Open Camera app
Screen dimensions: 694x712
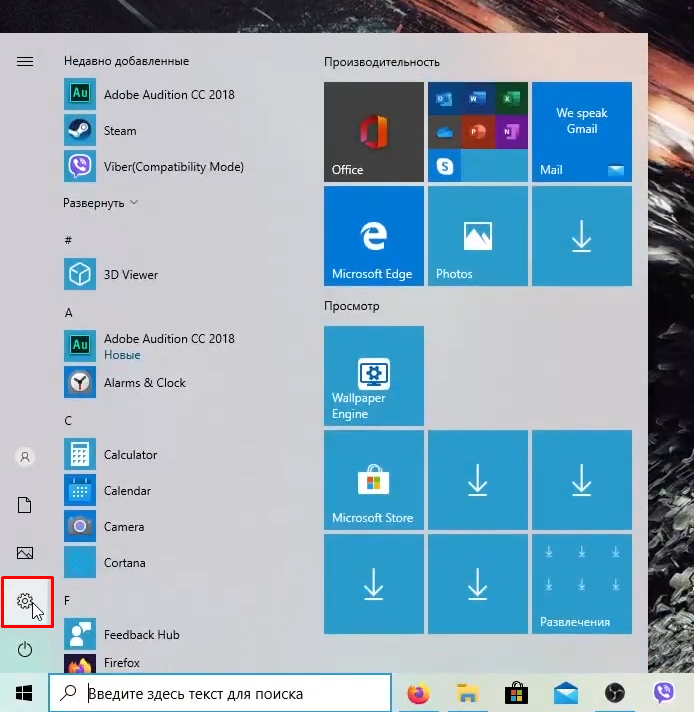[104, 526]
